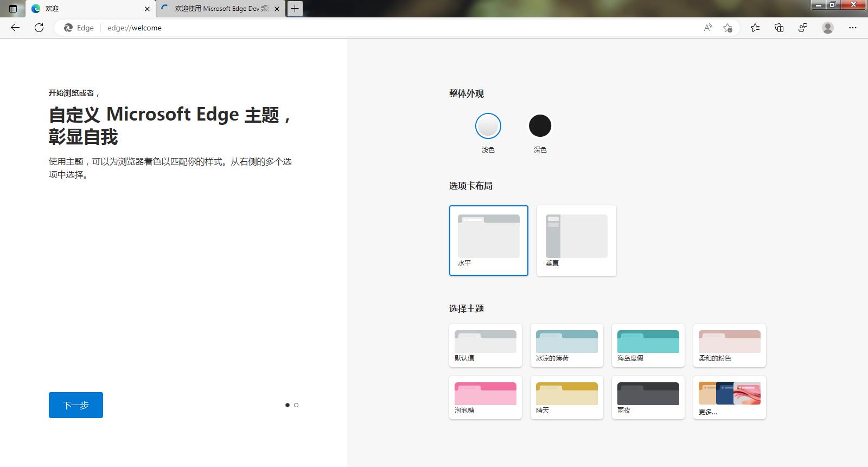Go back with the back arrow
The height and width of the screenshot is (467, 868).
pyautogui.click(x=15, y=28)
